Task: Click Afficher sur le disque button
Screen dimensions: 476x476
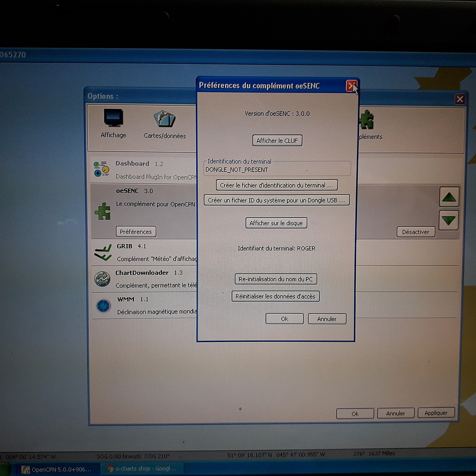Action: tap(276, 223)
